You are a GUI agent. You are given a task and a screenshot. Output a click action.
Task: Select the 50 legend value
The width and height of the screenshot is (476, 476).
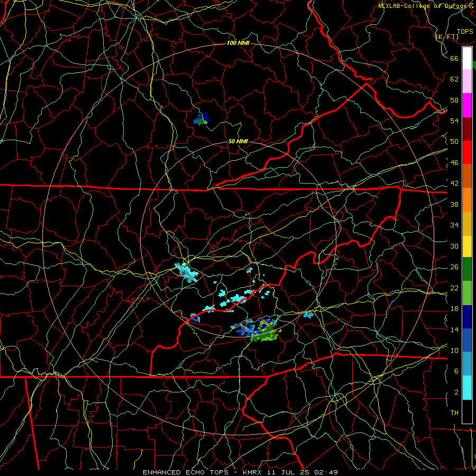(454, 141)
